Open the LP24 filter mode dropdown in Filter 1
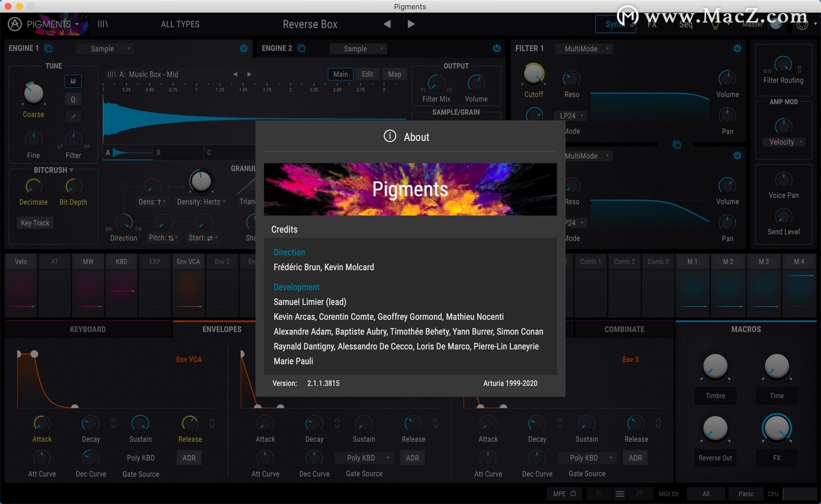The image size is (821, 504). tap(571, 116)
